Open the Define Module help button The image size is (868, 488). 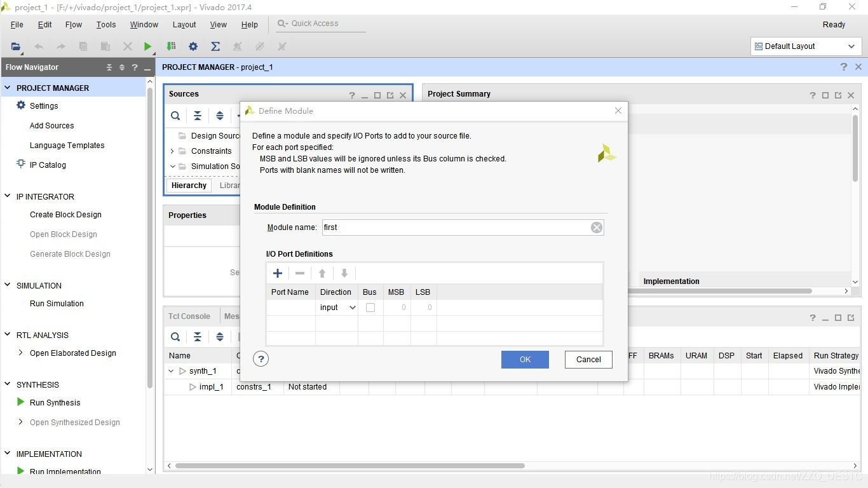point(261,359)
